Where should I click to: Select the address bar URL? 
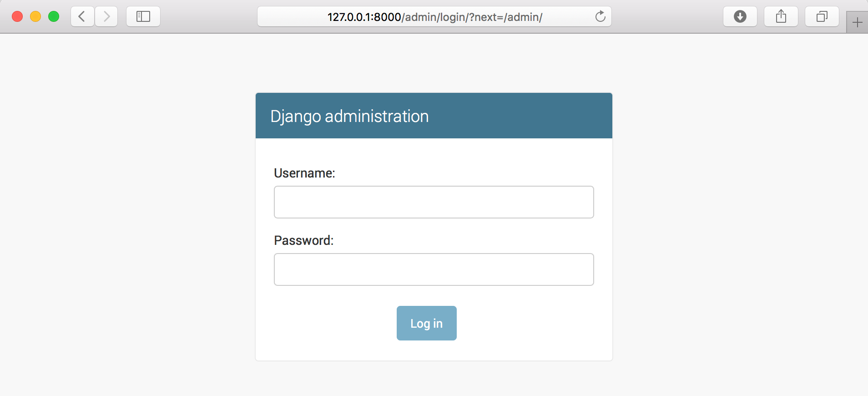[x=435, y=17]
